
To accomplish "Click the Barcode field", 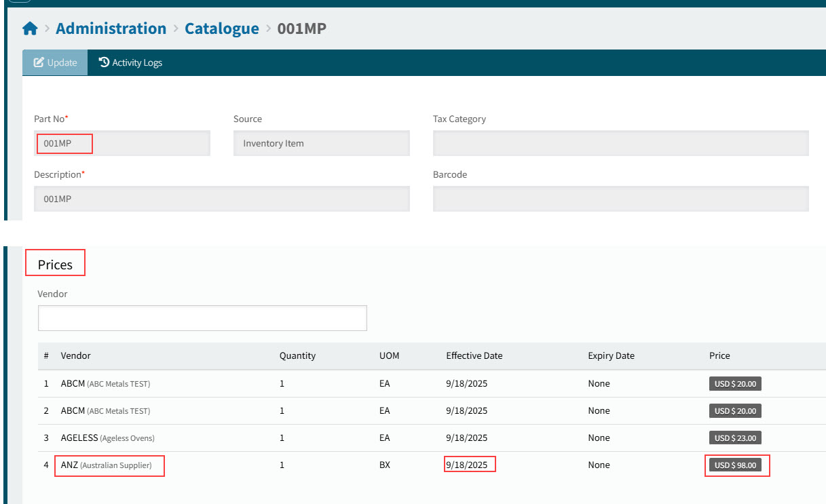I will (x=620, y=199).
